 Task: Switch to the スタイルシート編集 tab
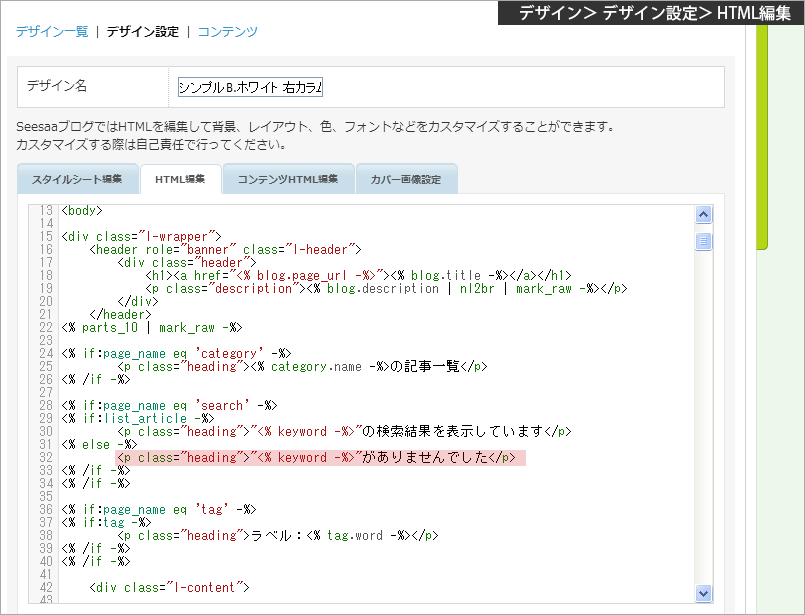click(x=77, y=179)
